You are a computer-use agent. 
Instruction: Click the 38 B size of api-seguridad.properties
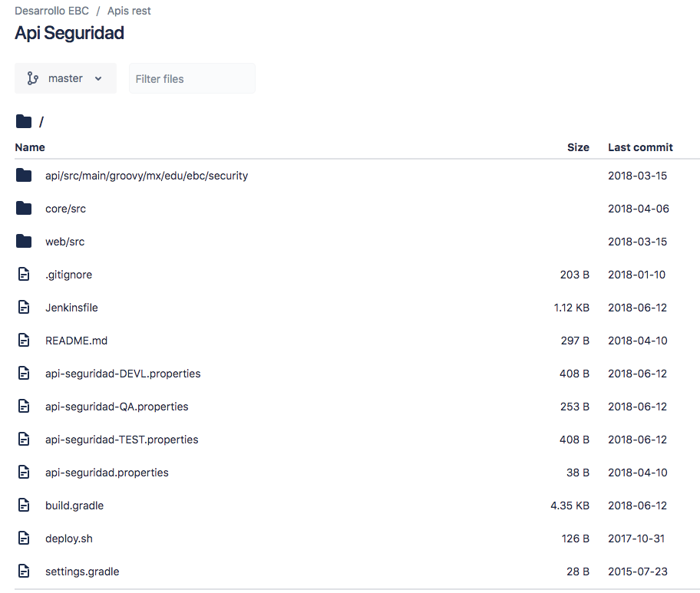pyautogui.click(x=578, y=473)
